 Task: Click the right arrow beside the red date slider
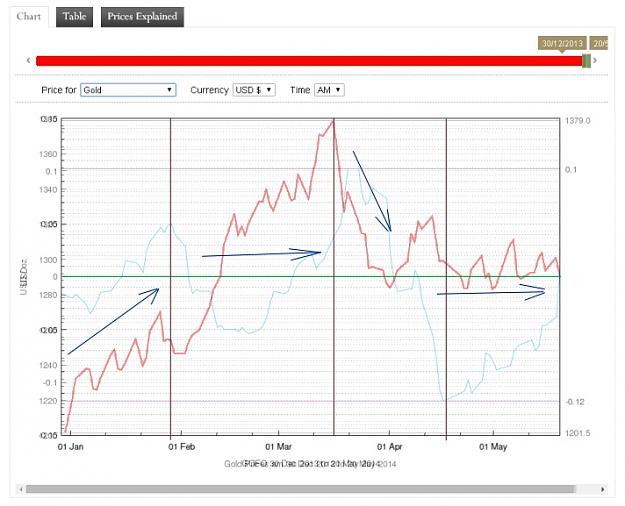pos(595,61)
